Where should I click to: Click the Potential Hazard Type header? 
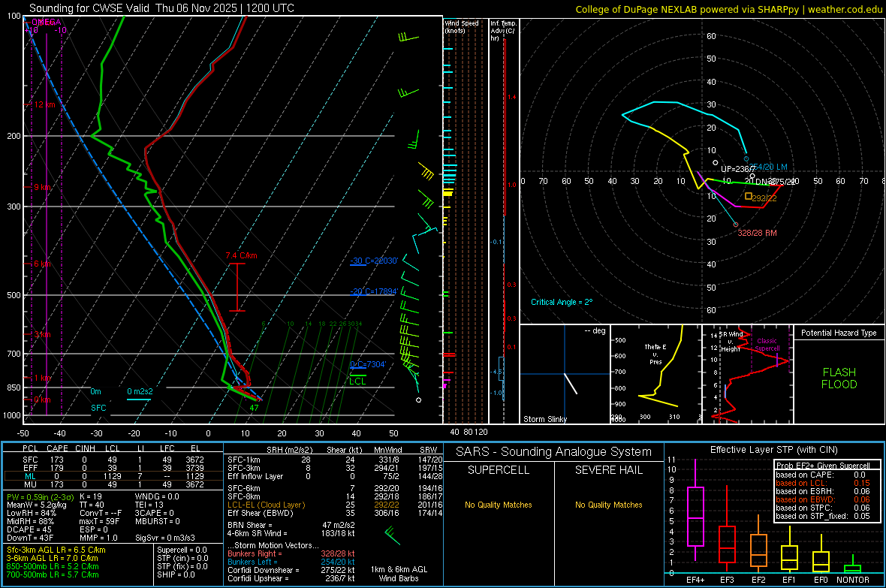tap(839, 333)
